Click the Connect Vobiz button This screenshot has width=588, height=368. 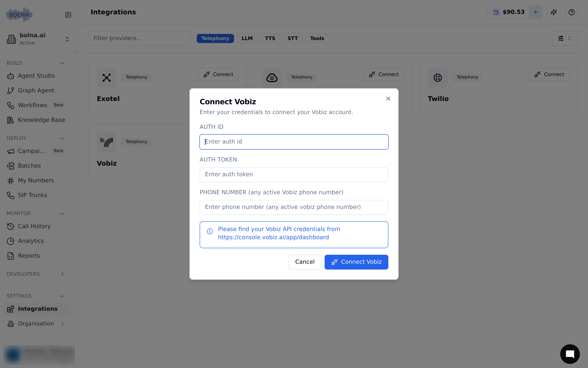(356, 262)
